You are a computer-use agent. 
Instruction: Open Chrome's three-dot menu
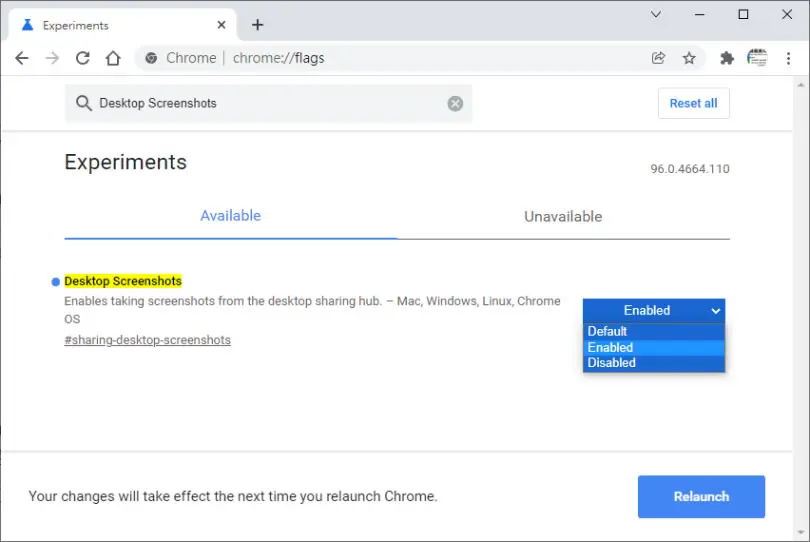point(788,58)
